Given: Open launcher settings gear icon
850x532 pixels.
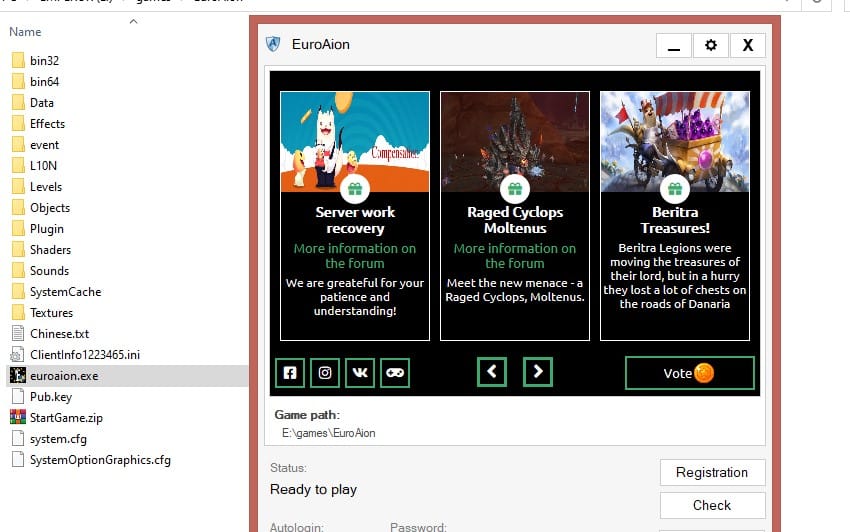Looking at the screenshot, I should click(x=710, y=45).
